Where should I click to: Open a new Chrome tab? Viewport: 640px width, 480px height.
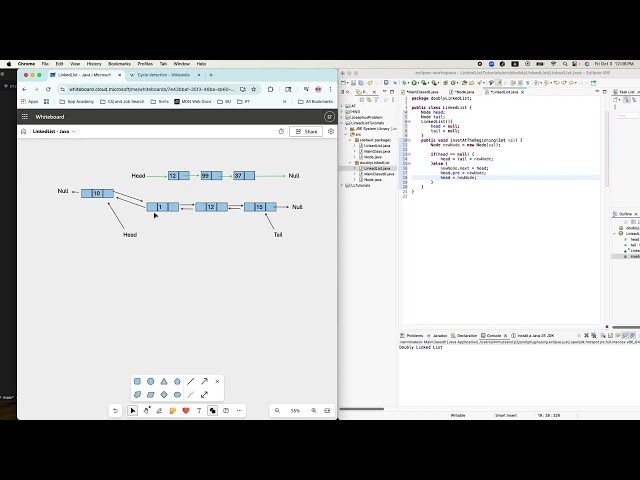coord(211,75)
